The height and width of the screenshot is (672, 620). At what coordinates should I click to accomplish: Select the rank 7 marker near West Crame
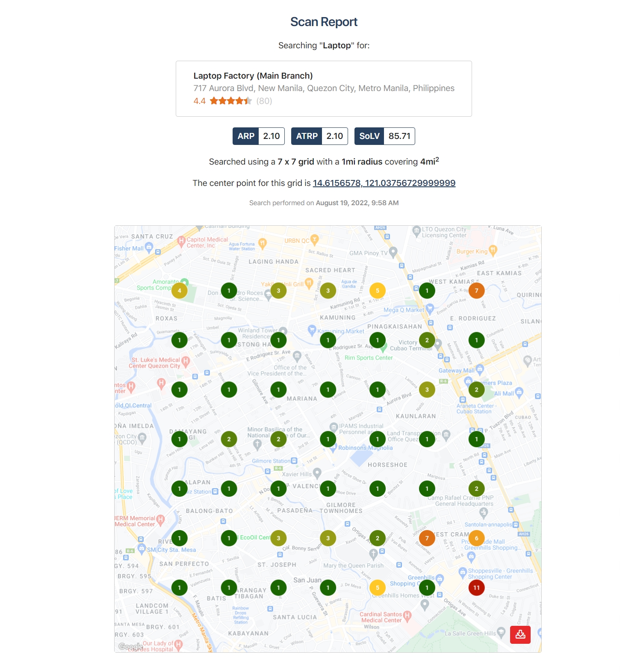427,538
